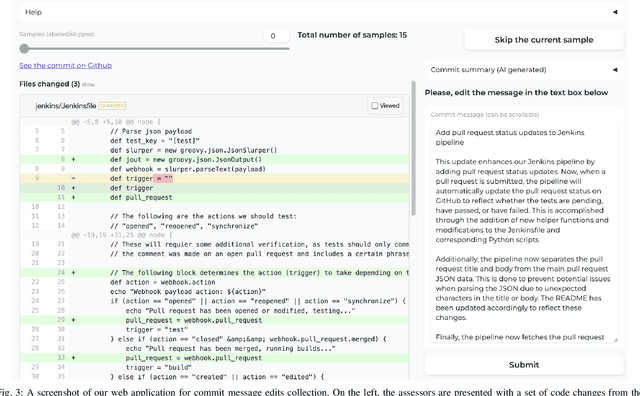The image size is (640, 396).
Task: Open the See the commit on Github link
Action: (x=65, y=65)
